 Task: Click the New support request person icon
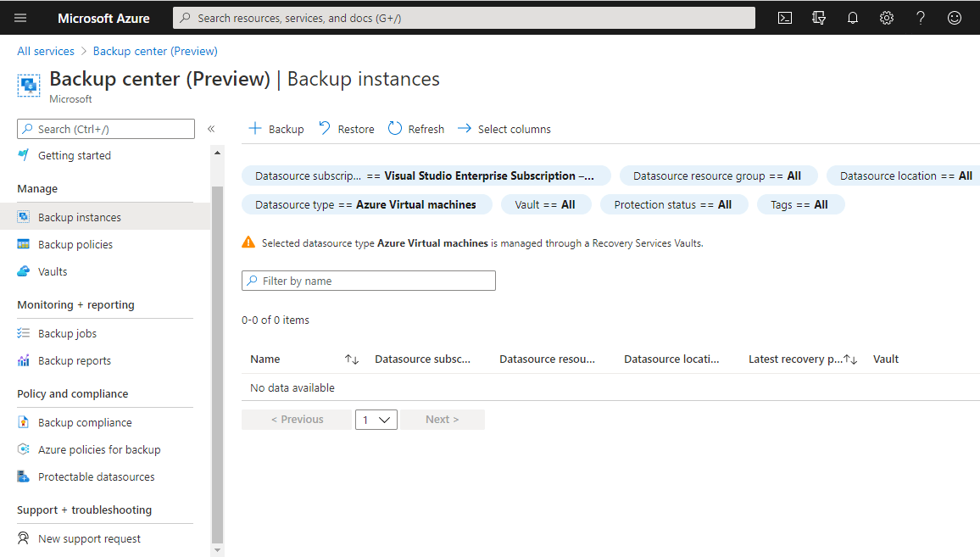(23, 538)
